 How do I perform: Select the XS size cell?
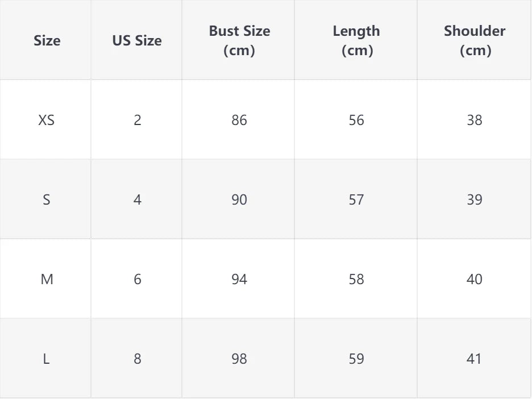pos(47,120)
